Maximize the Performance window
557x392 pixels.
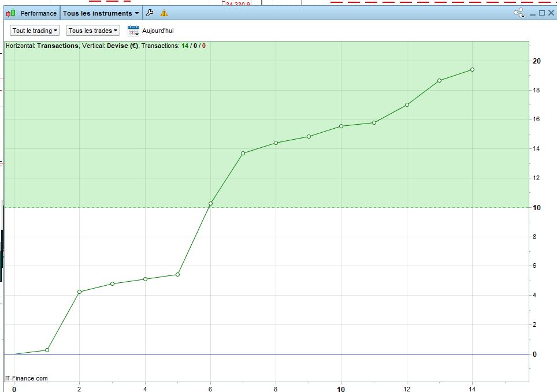542,13
